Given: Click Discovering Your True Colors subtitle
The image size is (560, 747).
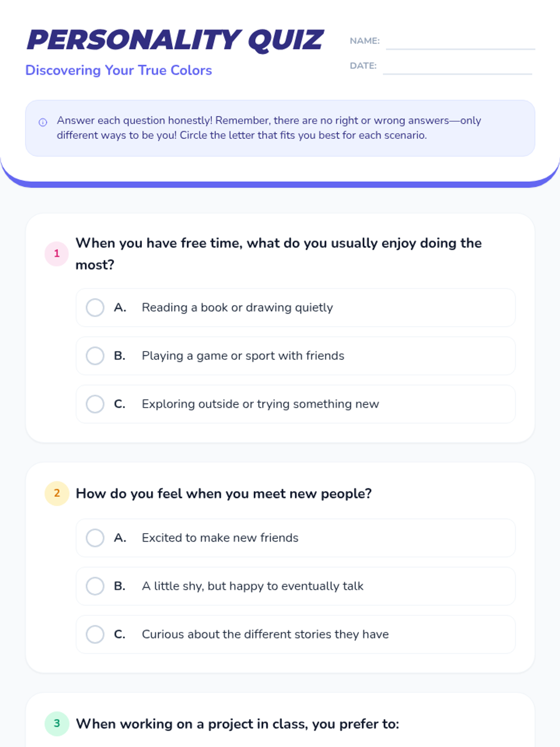Looking at the screenshot, I should (119, 70).
